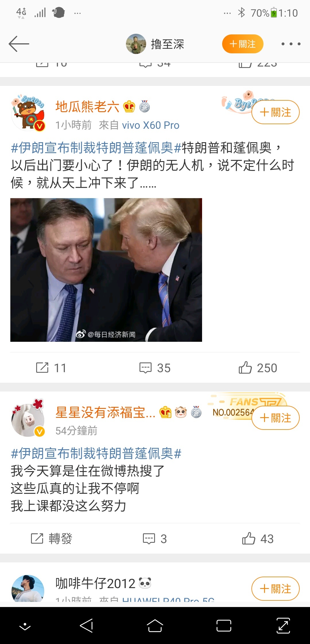The height and width of the screenshot is (644, 310).
Task: Follow user 咖啡牛仔2012
Action: click(276, 589)
